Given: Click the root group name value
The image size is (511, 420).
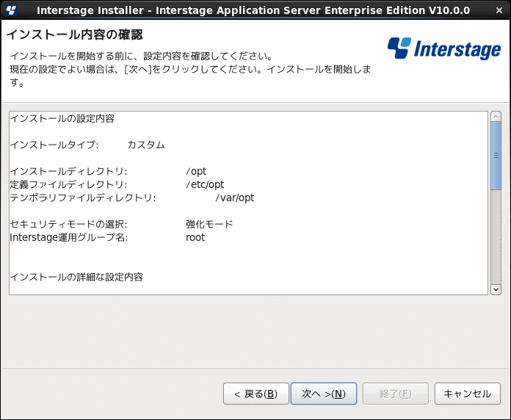Looking at the screenshot, I should click(195, 237).
